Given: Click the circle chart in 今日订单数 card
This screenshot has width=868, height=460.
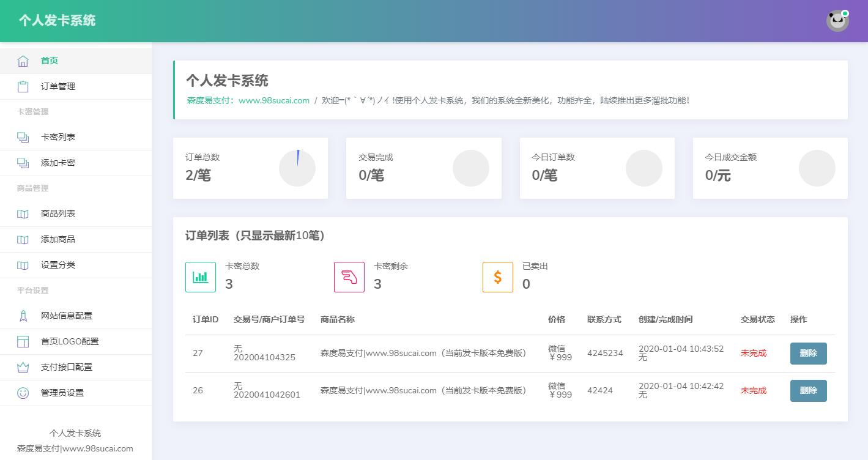Looking at the screenshot, I should click(x=644, y=168).
